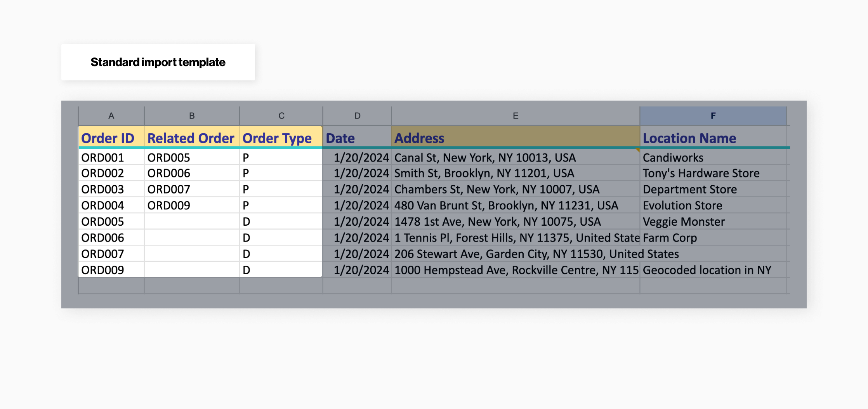Select column header B

(x=192, y=115)
